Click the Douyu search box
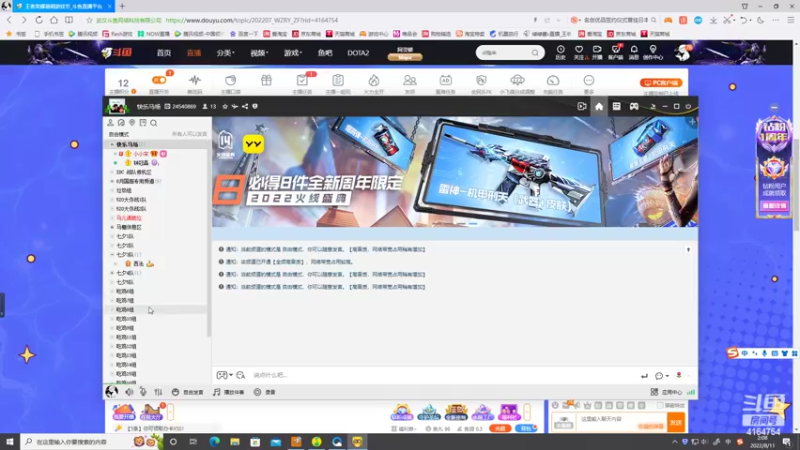This screenshot has height=450, width=800. click(x=510, y=53)
